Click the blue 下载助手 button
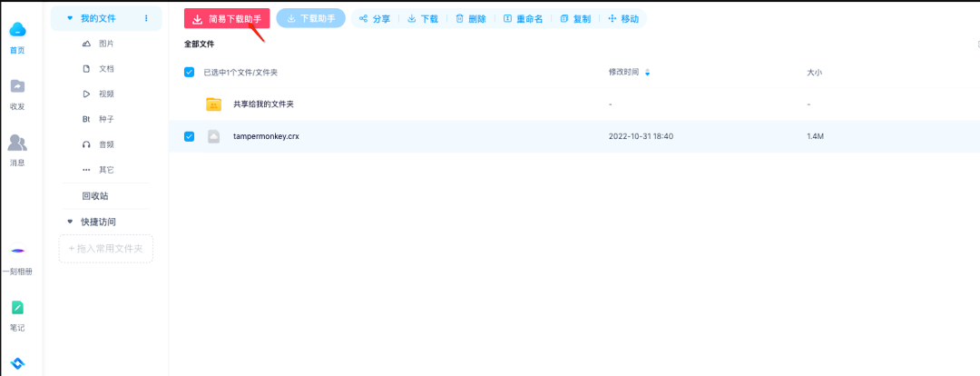Image resolution: width=980 pixels, height=376 pixels. pyautogui.click(x=310, y=19)
